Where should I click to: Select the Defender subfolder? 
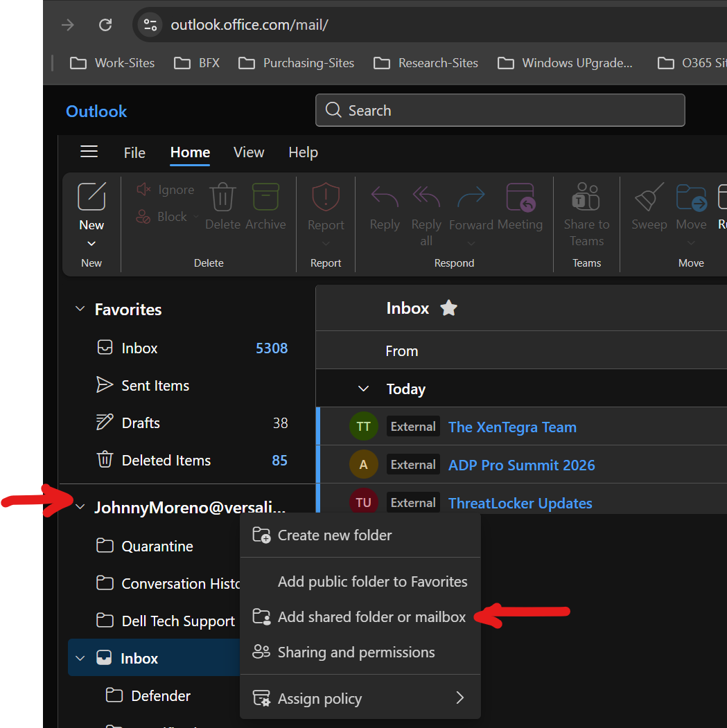point(155,695)
